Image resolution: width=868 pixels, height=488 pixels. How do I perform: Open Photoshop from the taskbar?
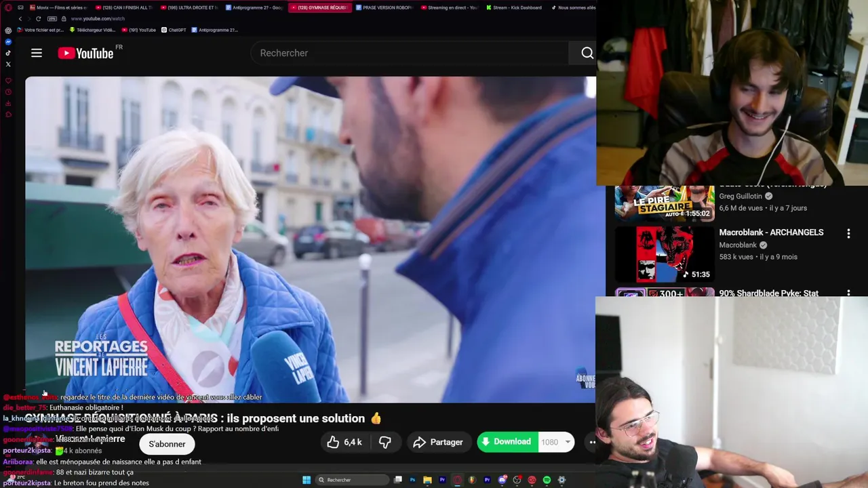pos(412,480)
